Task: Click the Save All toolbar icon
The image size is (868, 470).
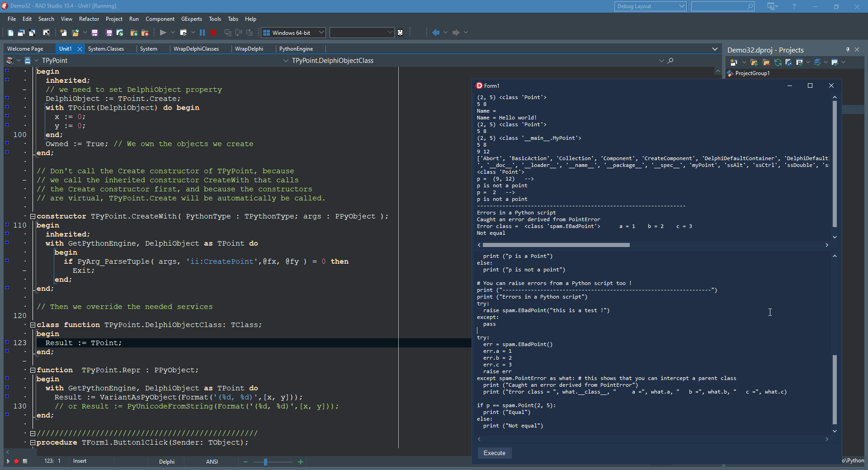Action: click(109, 33)
